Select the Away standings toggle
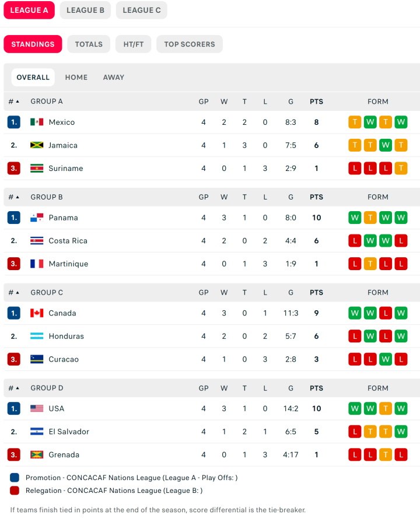Image resolution: width=420 pixels, height=518 pixels. [113, 77]
